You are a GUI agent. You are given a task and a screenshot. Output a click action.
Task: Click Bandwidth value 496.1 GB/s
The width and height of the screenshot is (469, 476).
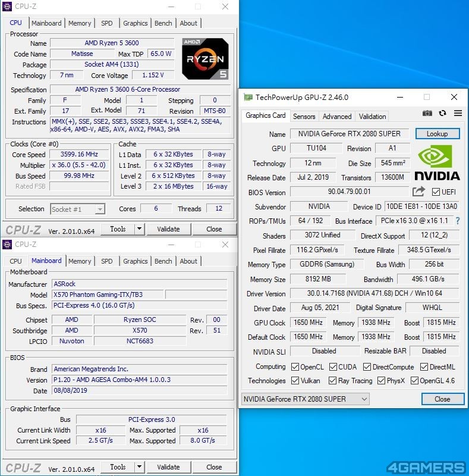[x=428, y=278]
